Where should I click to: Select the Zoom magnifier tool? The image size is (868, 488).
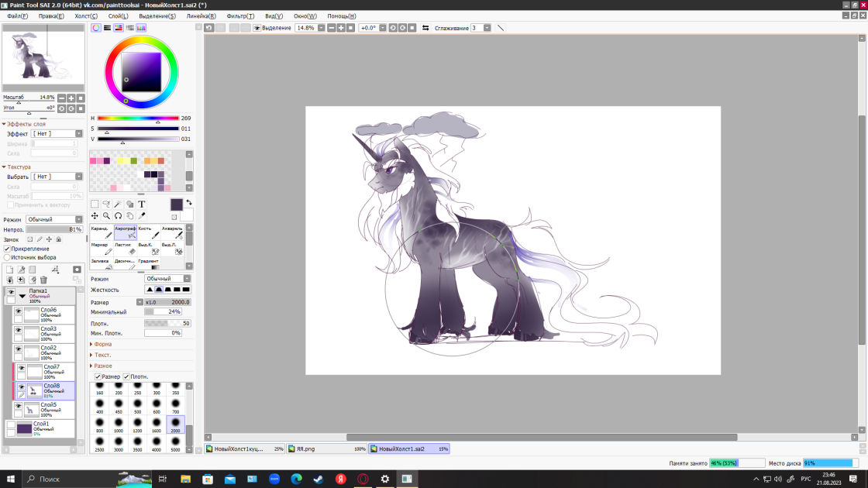tap(106, 216)
